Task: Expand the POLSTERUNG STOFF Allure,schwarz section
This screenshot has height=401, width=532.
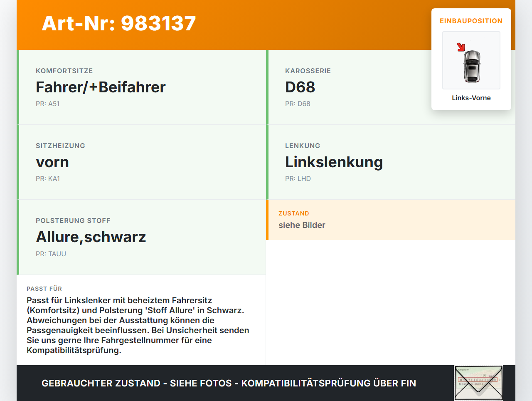Action: coord(141,237)
